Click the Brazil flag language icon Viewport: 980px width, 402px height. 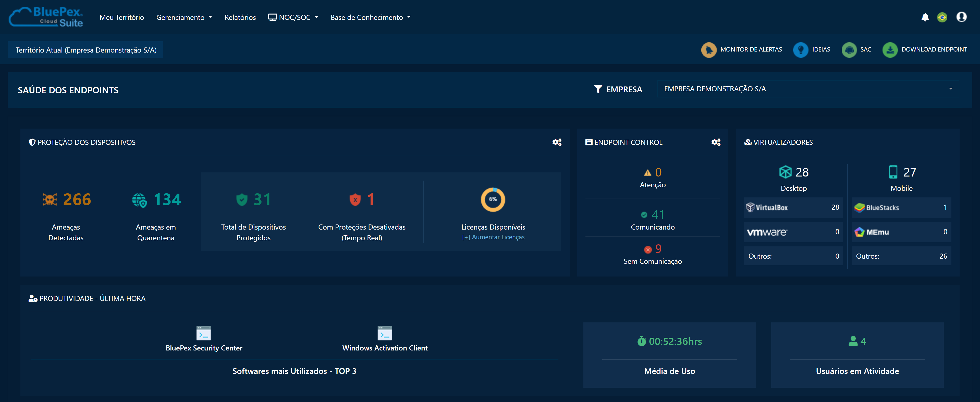[942, 17]
